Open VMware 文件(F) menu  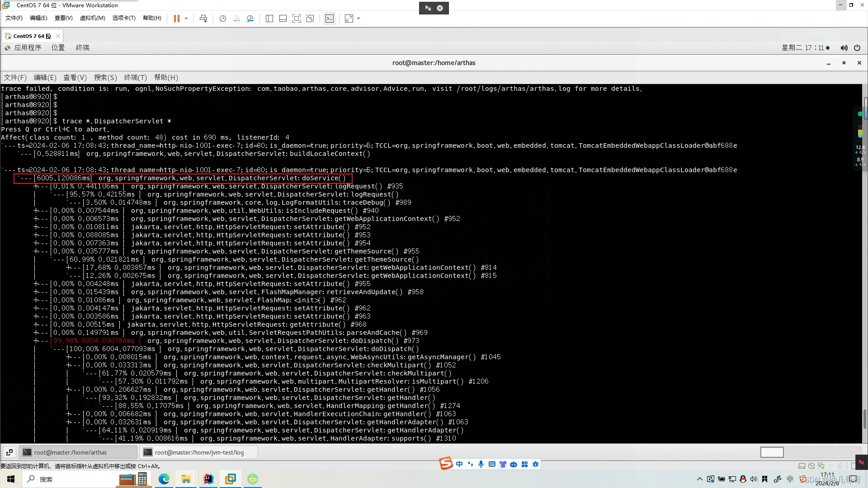(x=14, y=18)
